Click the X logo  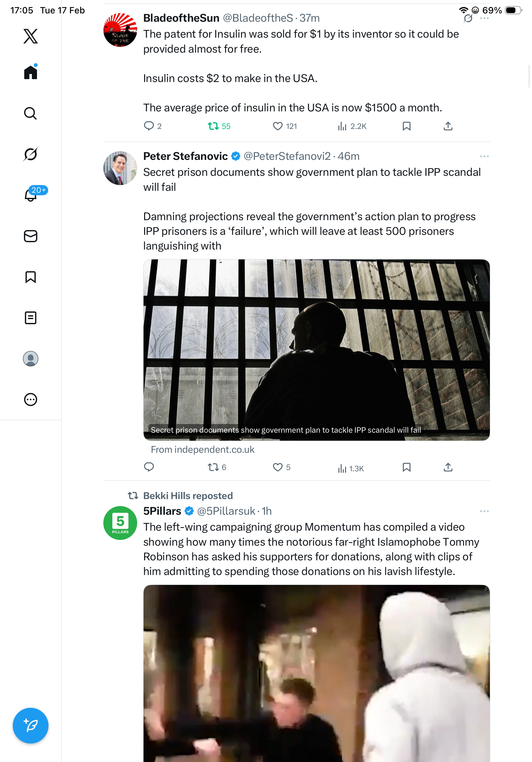pos(31,36)
